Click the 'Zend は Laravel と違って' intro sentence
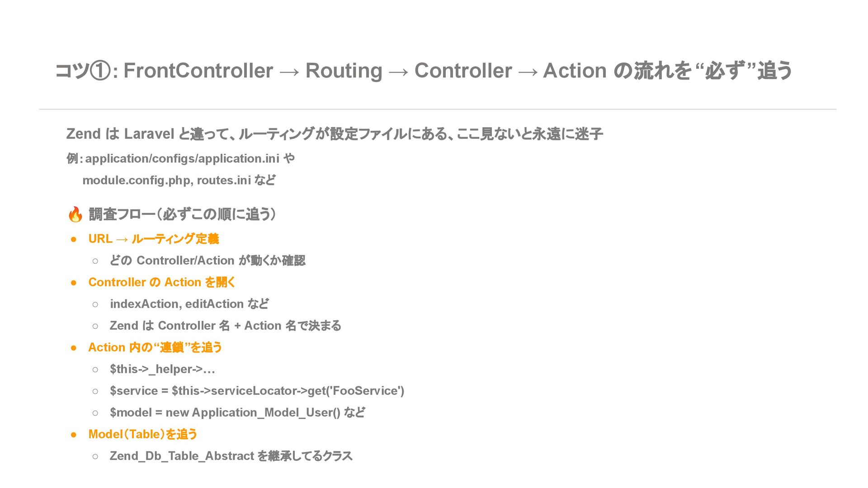 click(x=335, y=134)
